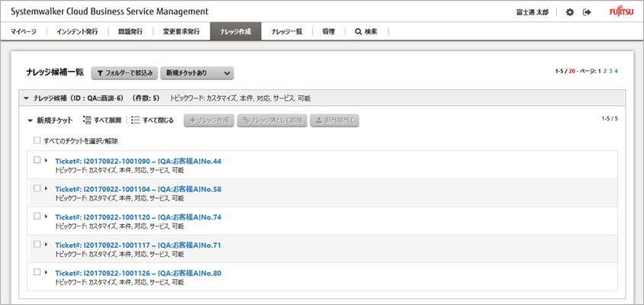Select the ナレッジ作成 tab
Image resolution: width=644 pixels, height=305 pixels.
point(236,31)
